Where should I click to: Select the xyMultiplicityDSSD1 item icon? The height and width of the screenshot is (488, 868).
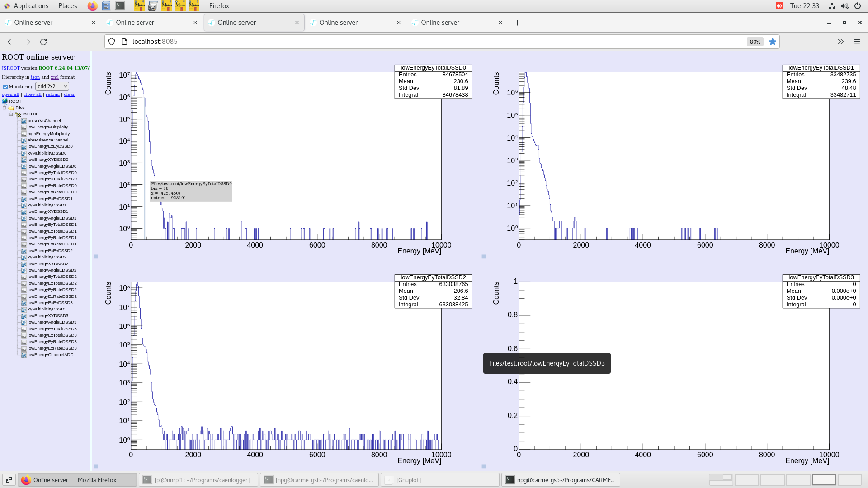(x=24, y=205)
